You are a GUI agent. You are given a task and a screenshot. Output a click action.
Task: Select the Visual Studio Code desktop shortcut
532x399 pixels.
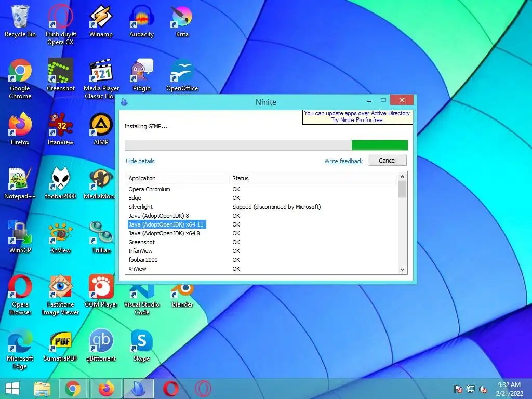pos(141,299)
